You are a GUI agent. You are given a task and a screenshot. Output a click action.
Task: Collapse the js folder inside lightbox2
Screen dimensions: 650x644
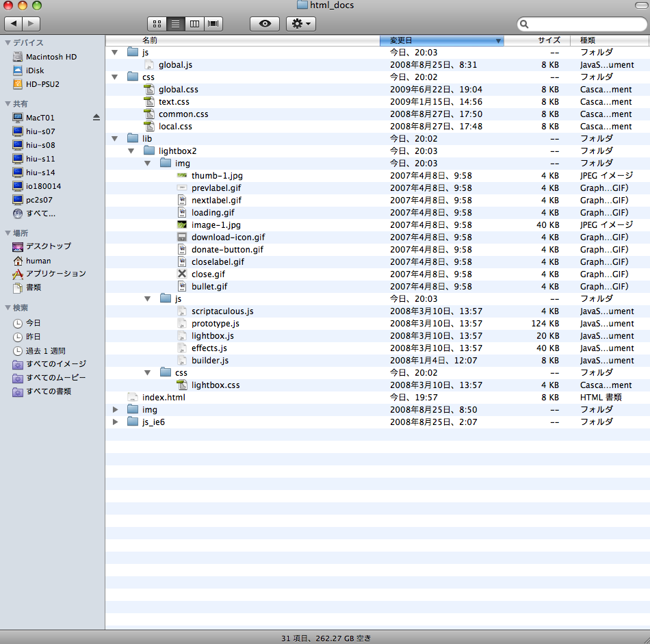(148, 299)
